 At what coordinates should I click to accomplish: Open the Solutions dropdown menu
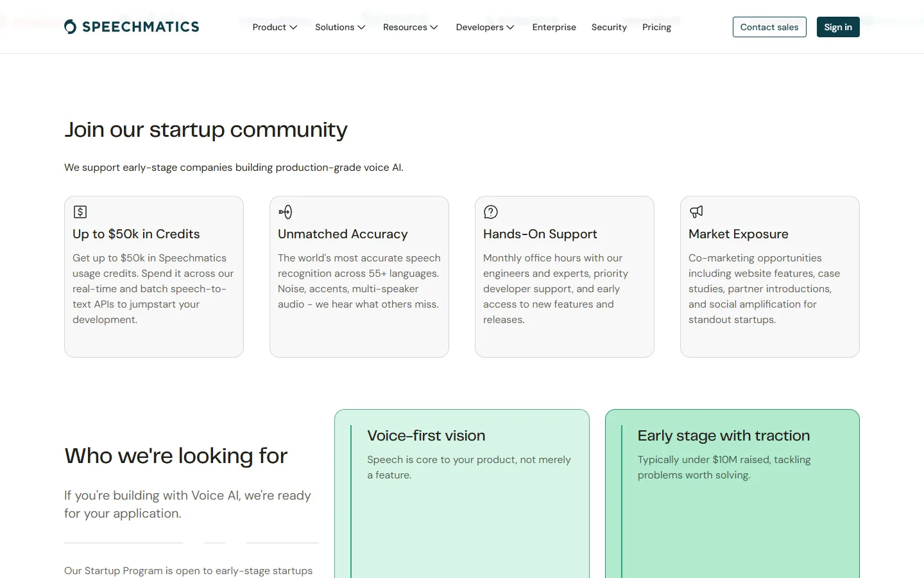click(340, 27)
